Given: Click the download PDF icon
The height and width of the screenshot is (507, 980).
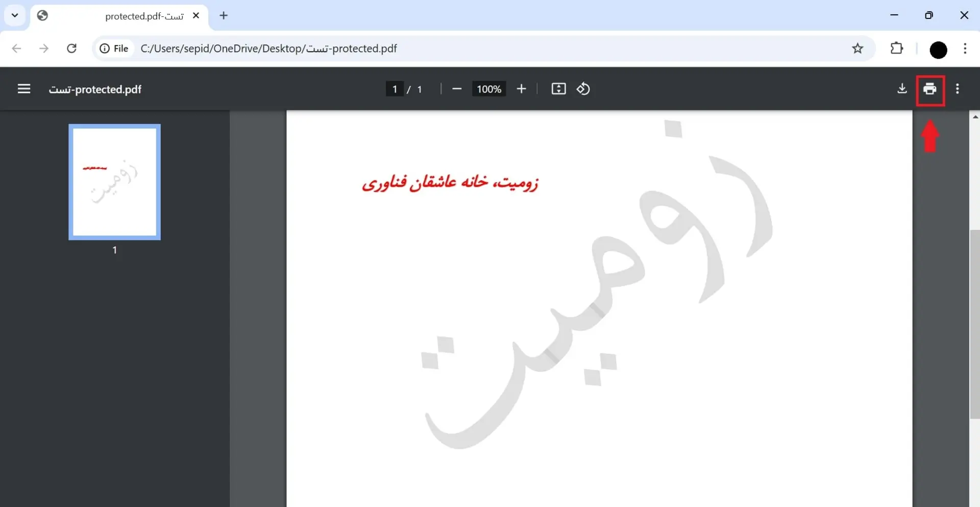Looking at the screenshot, I should pos(902,89).
